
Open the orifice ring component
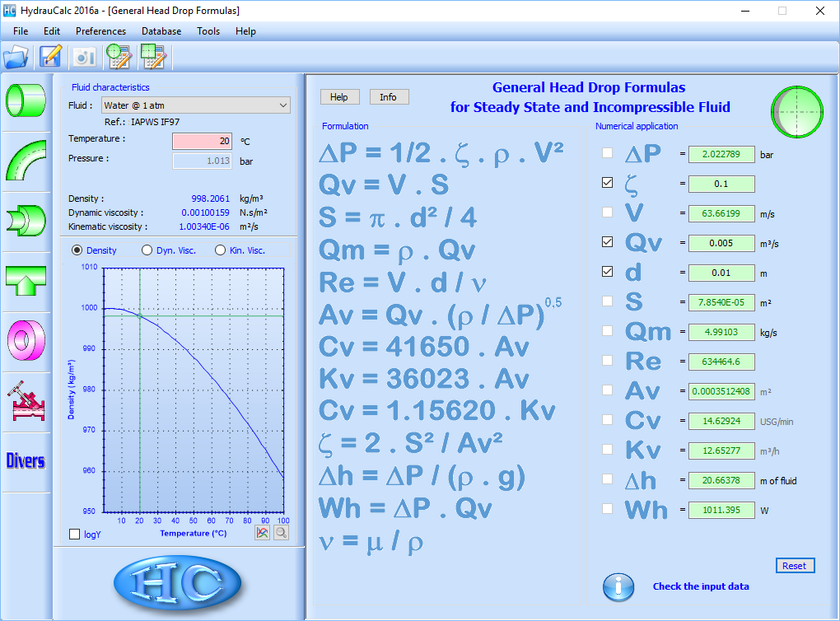coord(26,339)
